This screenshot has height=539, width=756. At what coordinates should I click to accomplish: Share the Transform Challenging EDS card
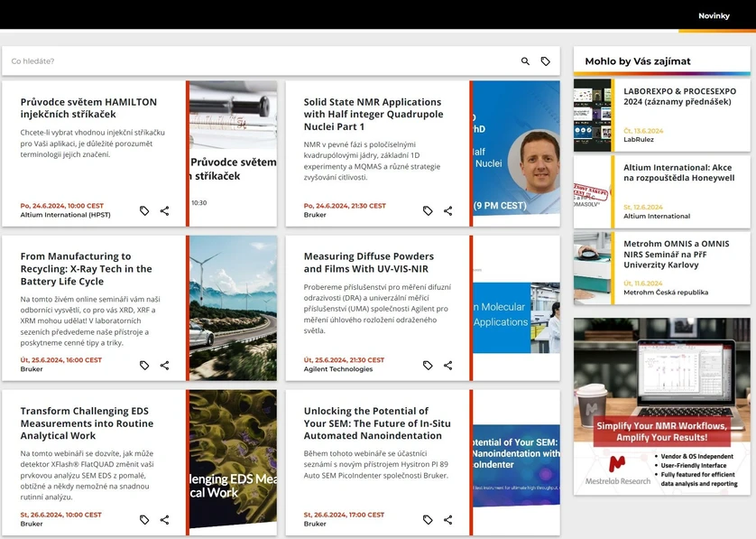coord(164,520)
